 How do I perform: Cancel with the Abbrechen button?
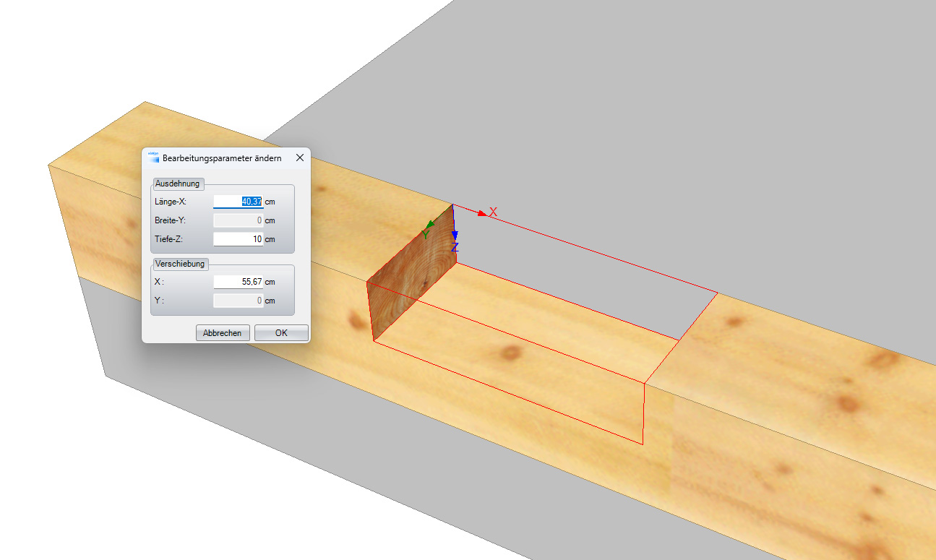223,333
